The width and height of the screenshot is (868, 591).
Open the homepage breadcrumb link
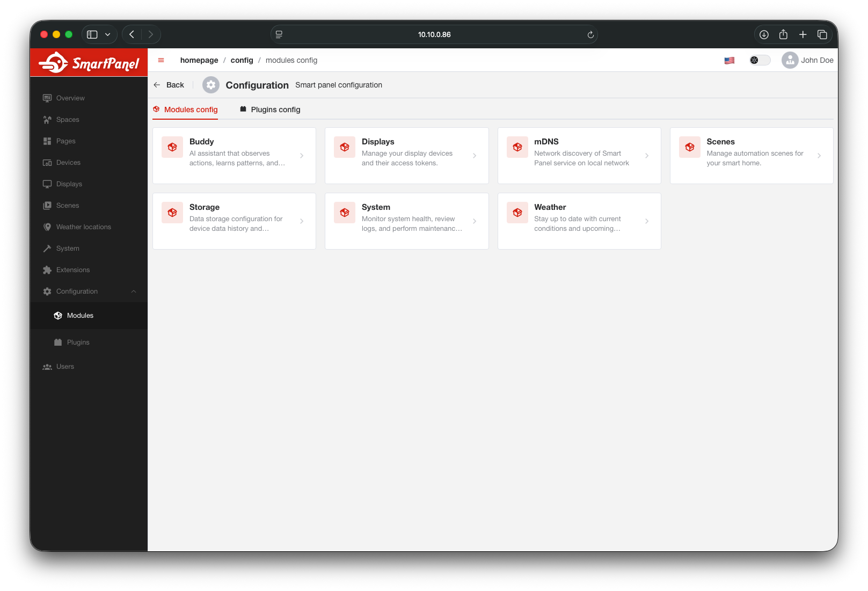[199, 60]
